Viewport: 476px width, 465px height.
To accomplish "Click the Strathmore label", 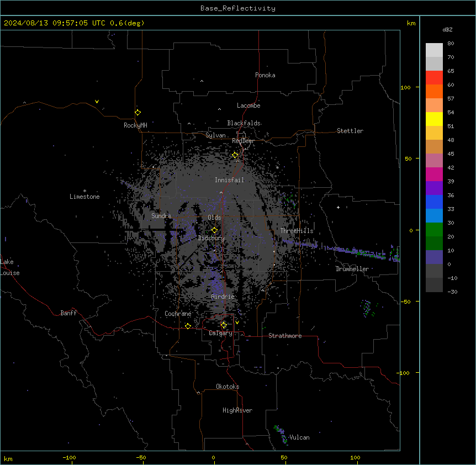I will (285, 336).
